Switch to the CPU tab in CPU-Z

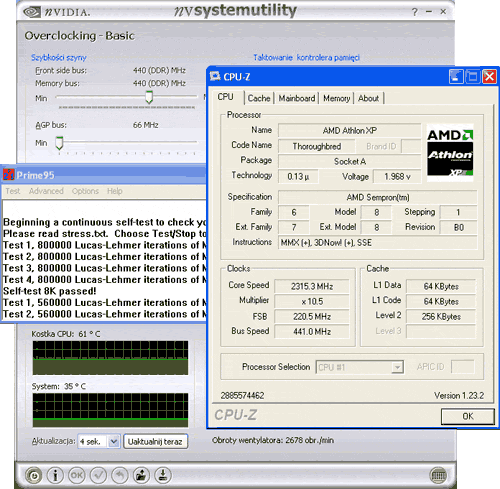pos(226,97)
